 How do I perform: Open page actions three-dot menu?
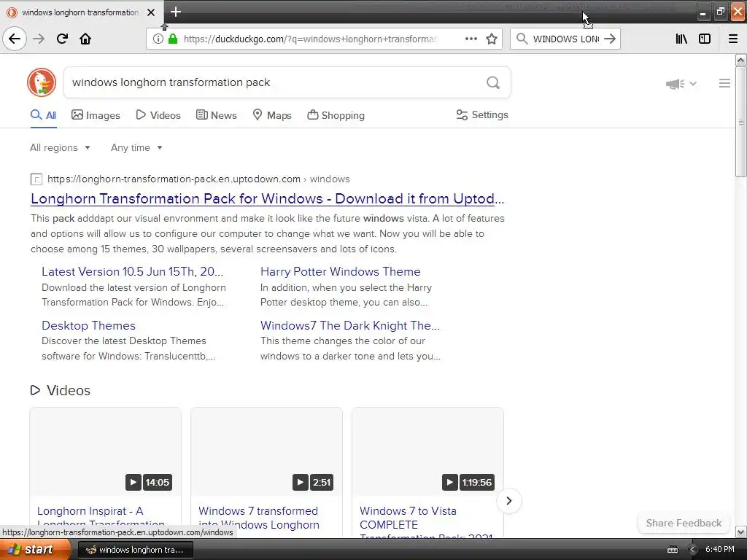[x=471, y=39]
